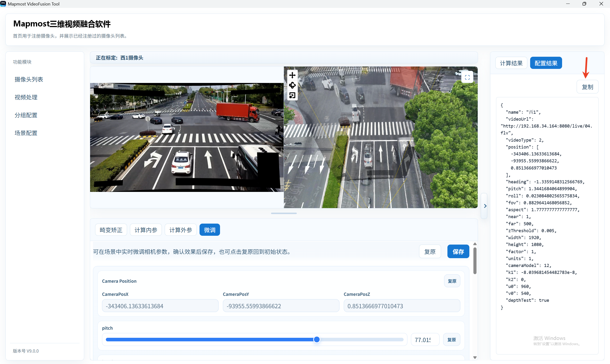Click the 复原 button beside 保存
This screenshot has width=610, height=364.
click(x=430, y=251)
